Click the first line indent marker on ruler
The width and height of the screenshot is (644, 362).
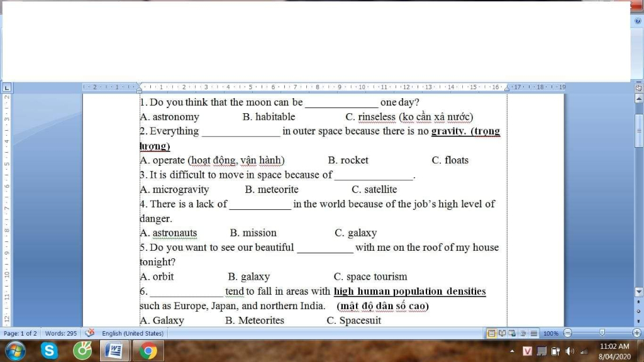(x=139, y=85)
